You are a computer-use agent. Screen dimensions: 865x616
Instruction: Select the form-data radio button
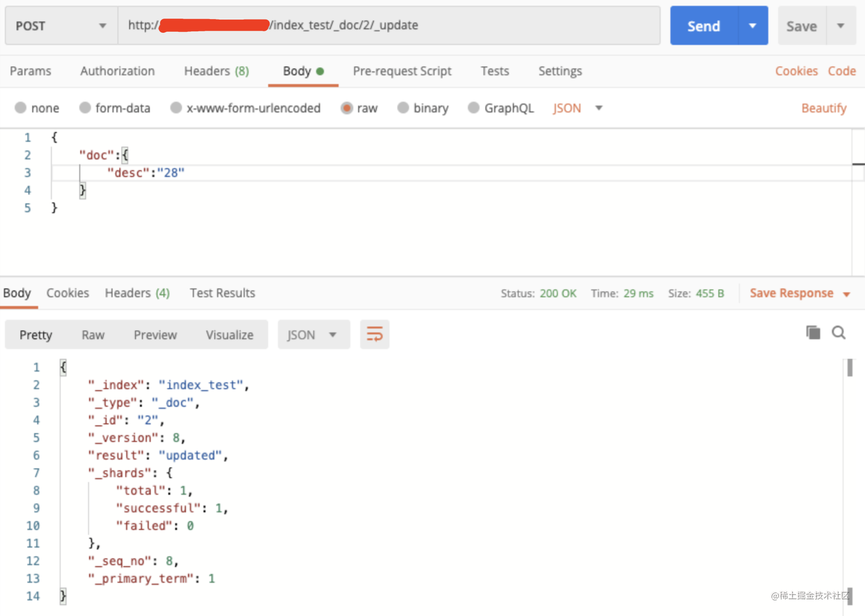pos(85,108)
